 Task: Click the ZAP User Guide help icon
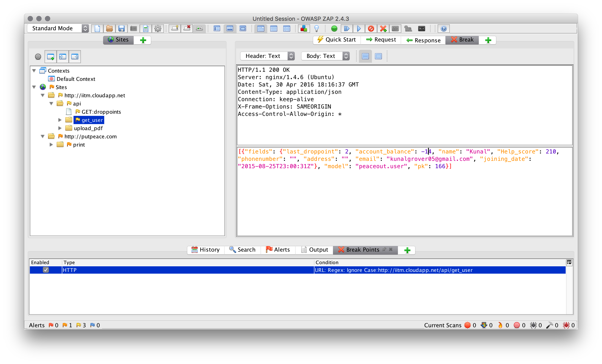[444, 29]
